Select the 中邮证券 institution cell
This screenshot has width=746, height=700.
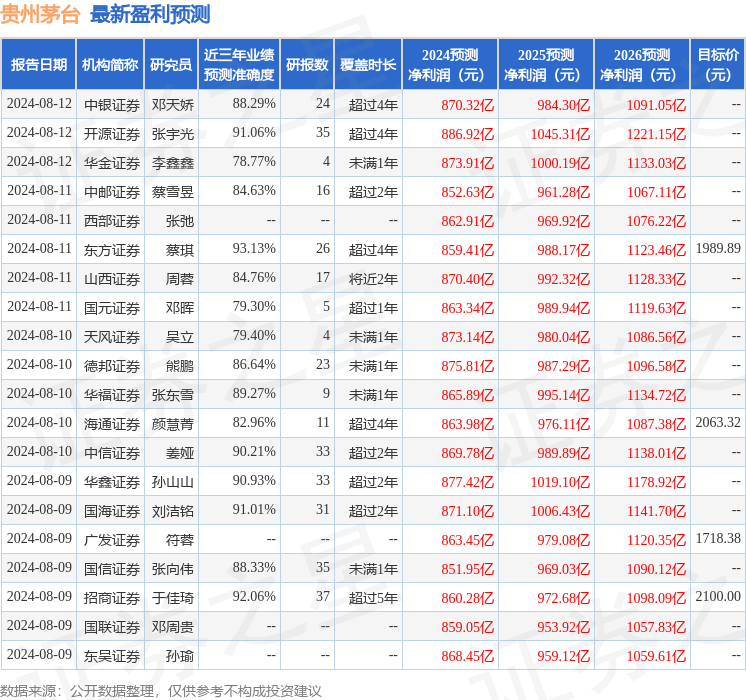pos(112,192)
